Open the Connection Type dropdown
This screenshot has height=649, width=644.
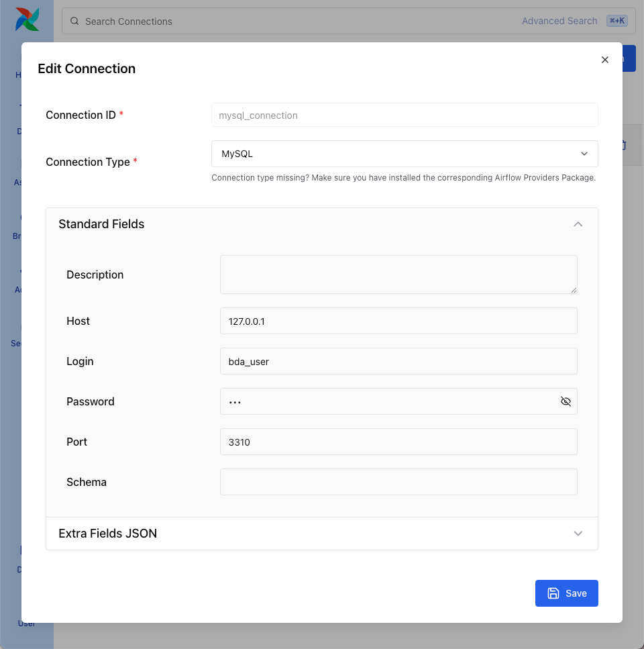click(404, 154)
